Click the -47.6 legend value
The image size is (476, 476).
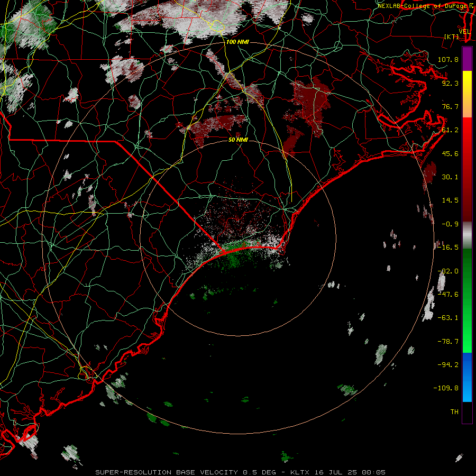448,295
